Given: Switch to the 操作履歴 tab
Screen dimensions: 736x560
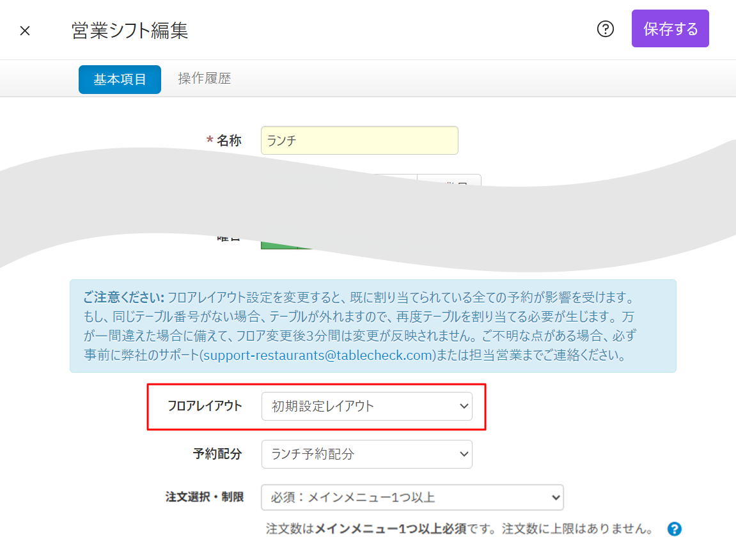Looking at the screenshot, I should pyautogui.click(x=204, y=79).
